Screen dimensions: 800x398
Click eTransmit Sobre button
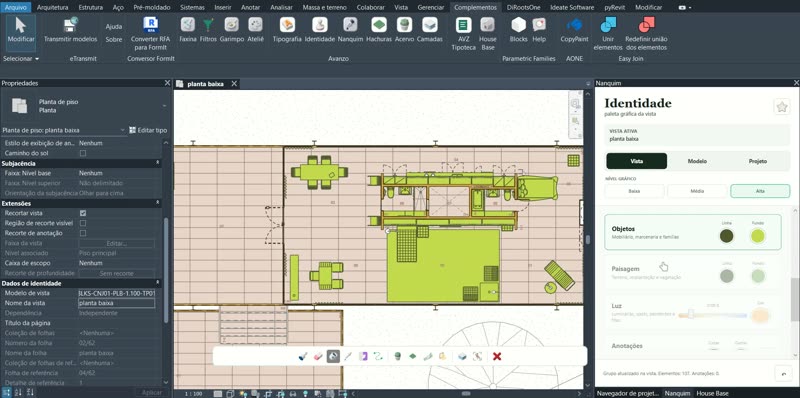tap(114, 39)
